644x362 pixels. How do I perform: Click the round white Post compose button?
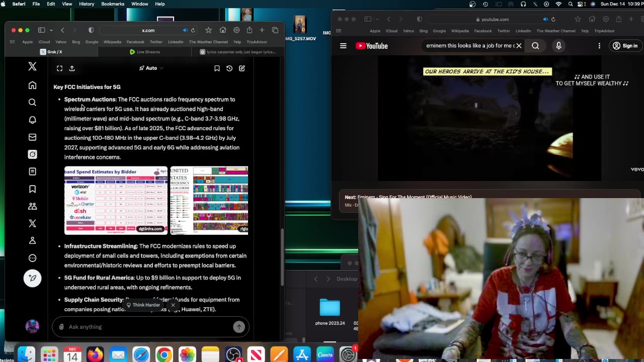tap(32, 278)
